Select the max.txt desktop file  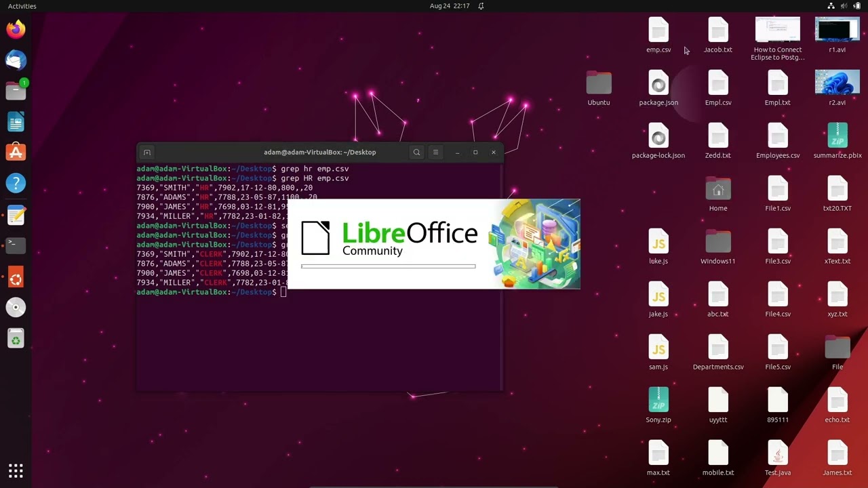click(x=658, y=458)
